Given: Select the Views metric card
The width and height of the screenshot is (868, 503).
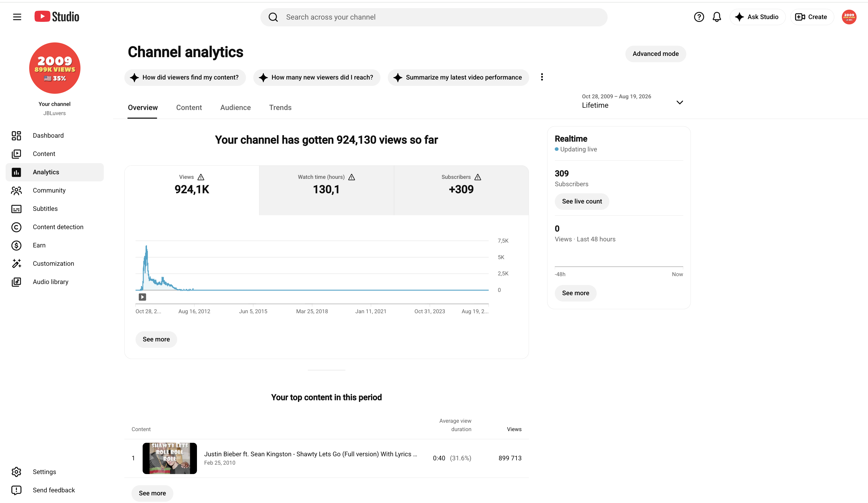Looking at the screenshot, I should point(192,190).
